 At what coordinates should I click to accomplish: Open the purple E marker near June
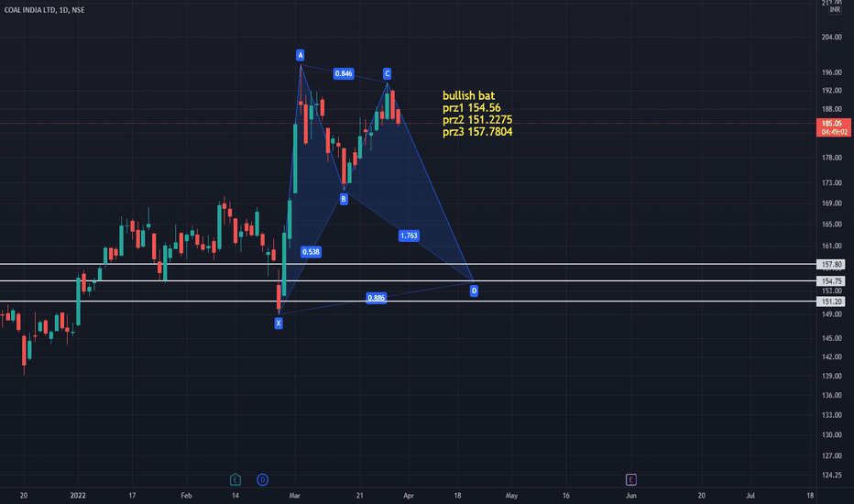pos(630,479)
